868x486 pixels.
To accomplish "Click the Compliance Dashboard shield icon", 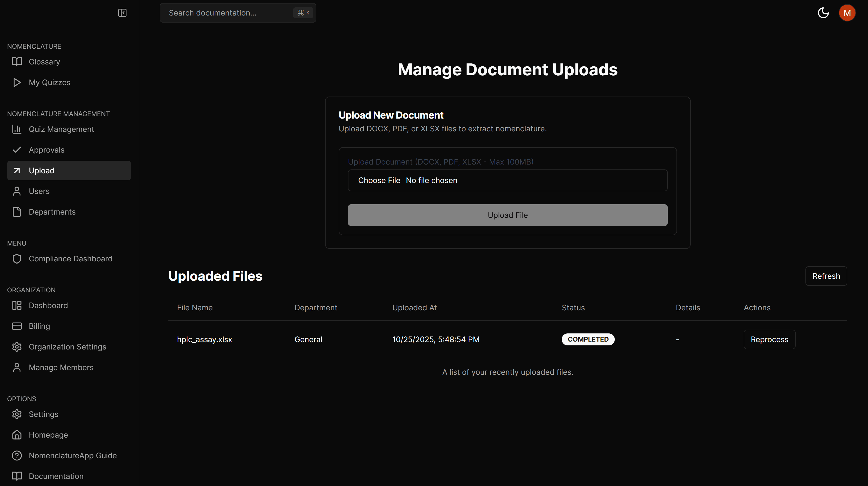I will coord(17,259).
